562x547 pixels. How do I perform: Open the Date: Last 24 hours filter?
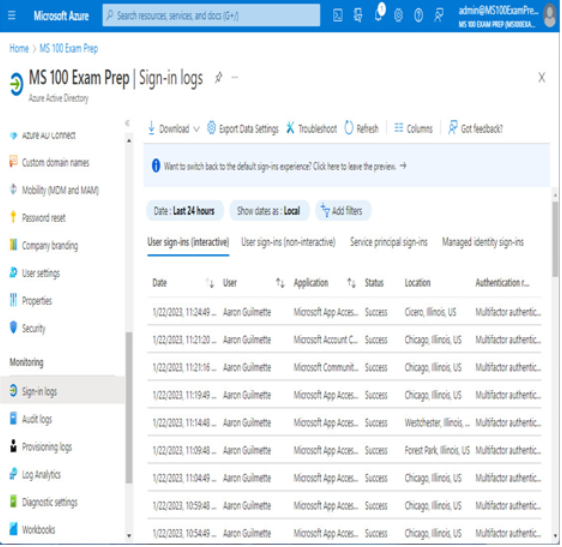[185, 211]
